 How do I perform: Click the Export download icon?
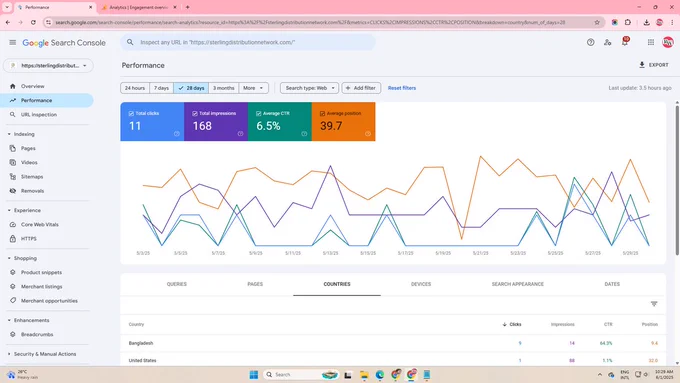tap(642, 65)
